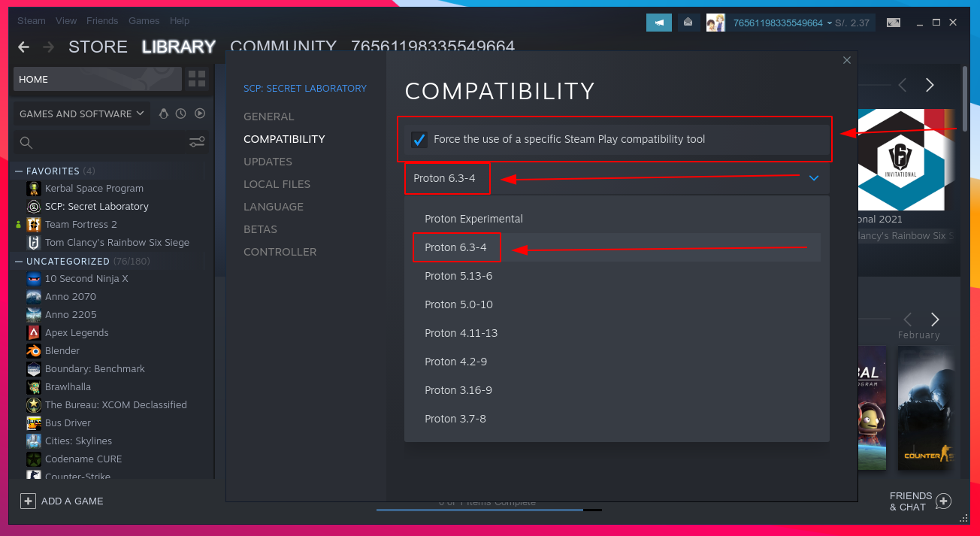Close the properties dialog with X
This screenshot has width=980, height=536.
click(847, 60)
